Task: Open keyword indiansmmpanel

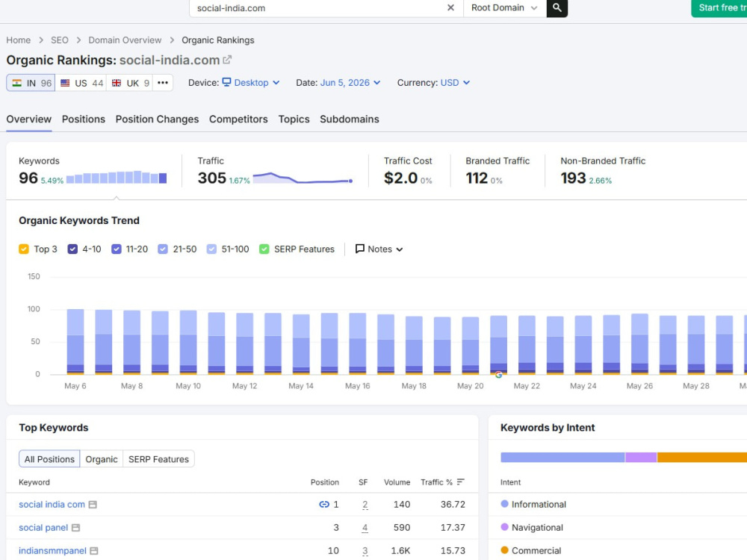Action: [x=52, y=551]
